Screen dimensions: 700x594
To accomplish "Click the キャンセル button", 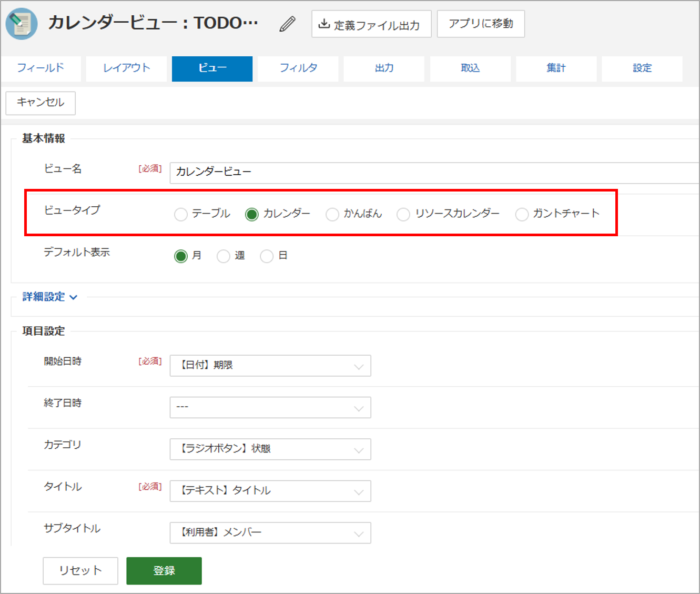I will click(41, 103).
